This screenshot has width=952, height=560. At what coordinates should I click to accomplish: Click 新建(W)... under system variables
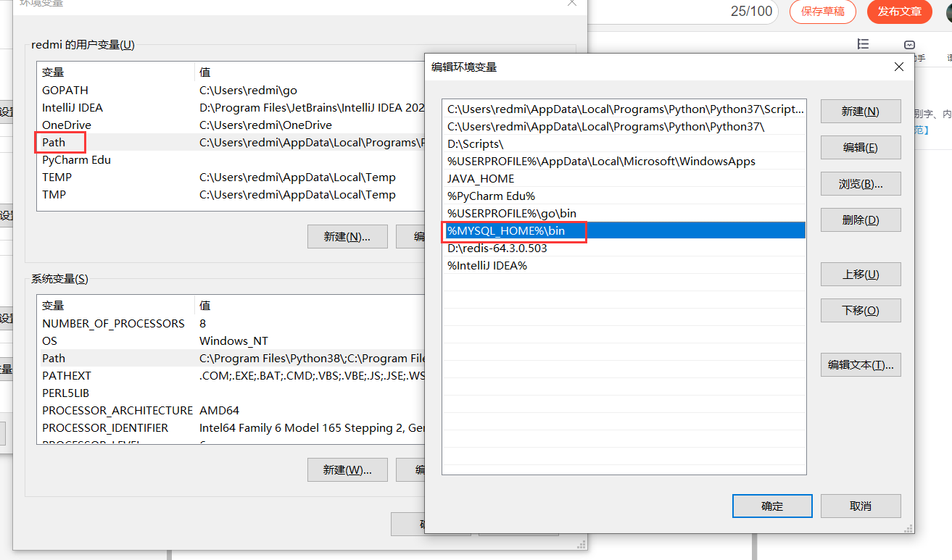click(347, 470)
